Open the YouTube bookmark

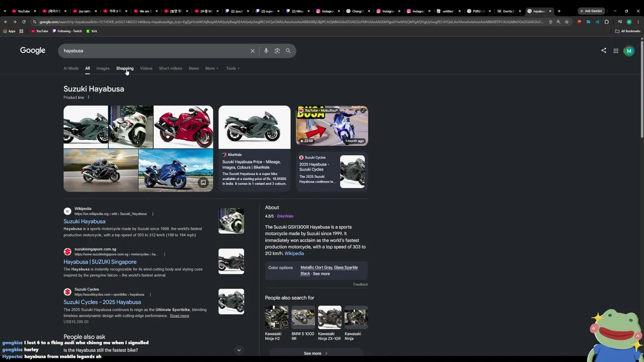(x=39, y=31)
